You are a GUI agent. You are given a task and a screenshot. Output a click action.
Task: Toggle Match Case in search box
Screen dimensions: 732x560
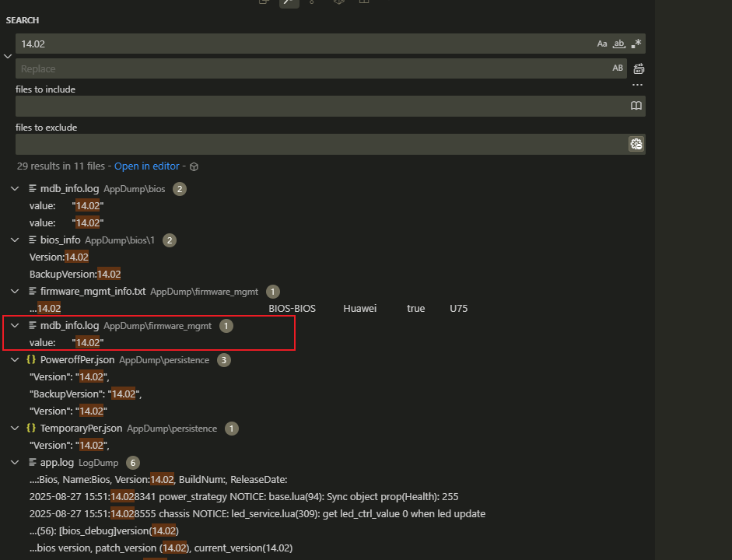click(x=602, y=44)
